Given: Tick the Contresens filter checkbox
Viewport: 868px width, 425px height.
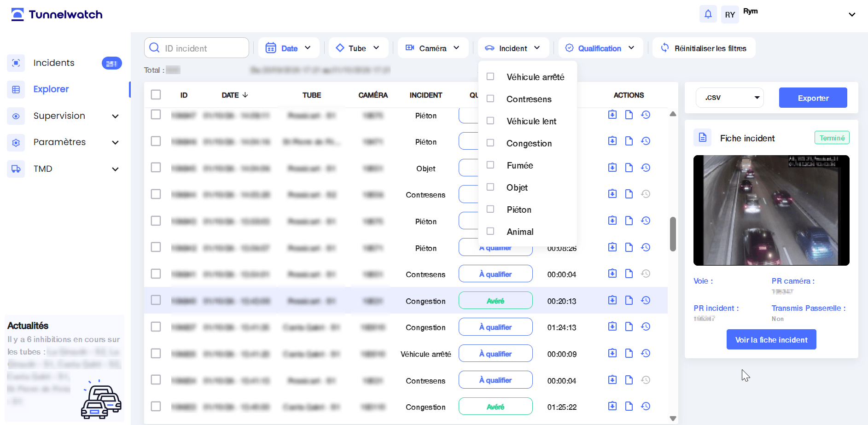Looking at the screenshot, I should pos(490,99).
